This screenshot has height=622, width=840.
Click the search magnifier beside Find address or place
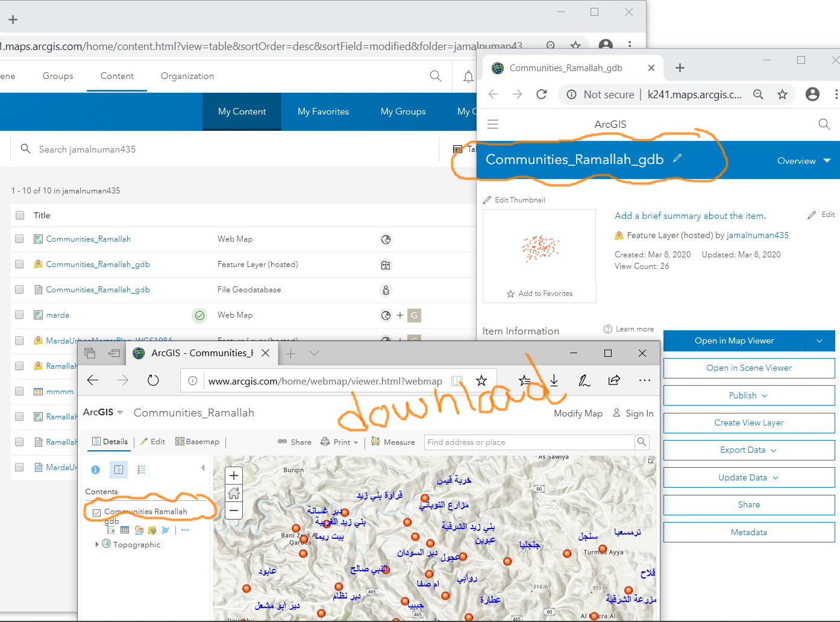click(642, 442)
